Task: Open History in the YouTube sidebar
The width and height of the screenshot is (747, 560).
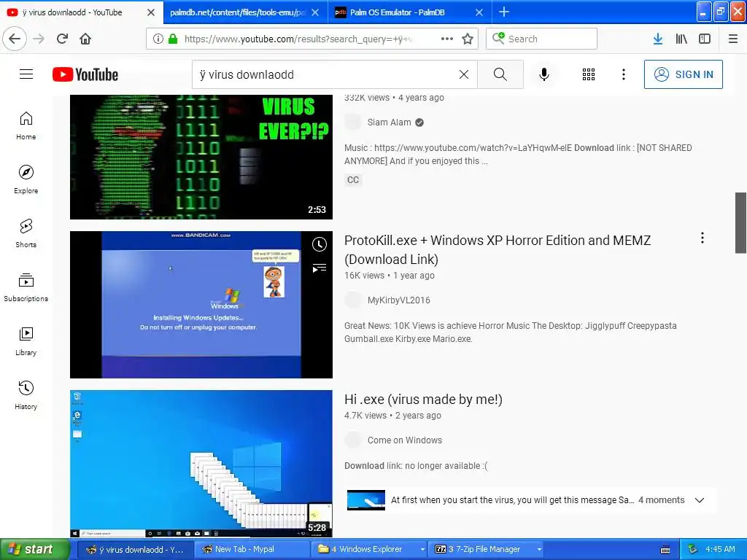Action: [26, 395]
